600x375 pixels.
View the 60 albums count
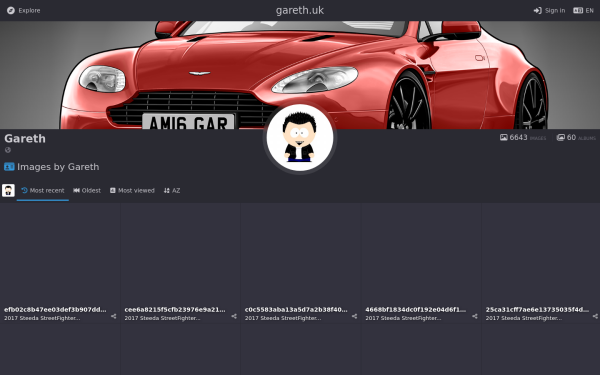(x=576, y=137)
